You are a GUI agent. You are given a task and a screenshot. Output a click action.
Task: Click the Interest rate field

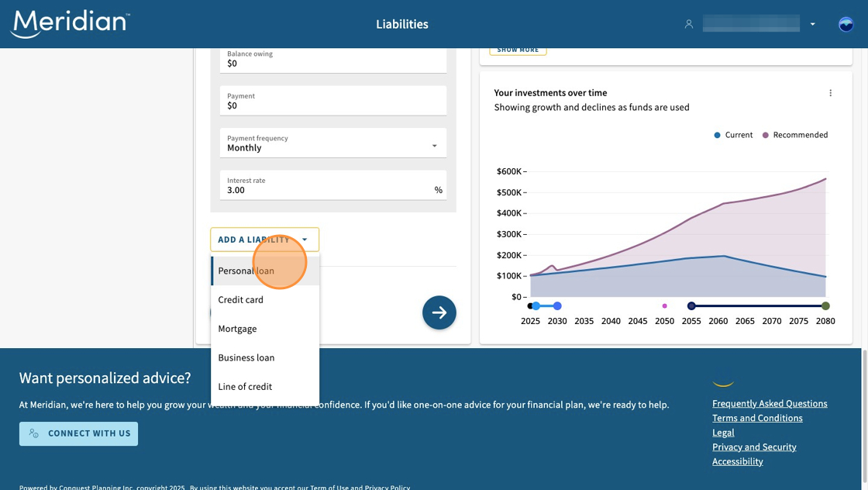(x=333, y=185)
